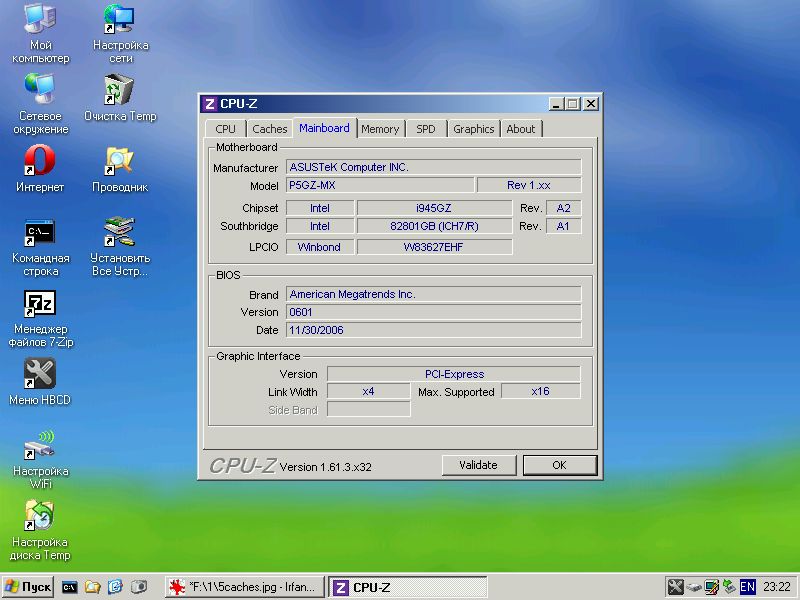Close the CPU-Z window
This screenshot has height=600, width=800.
coord(591,104)
